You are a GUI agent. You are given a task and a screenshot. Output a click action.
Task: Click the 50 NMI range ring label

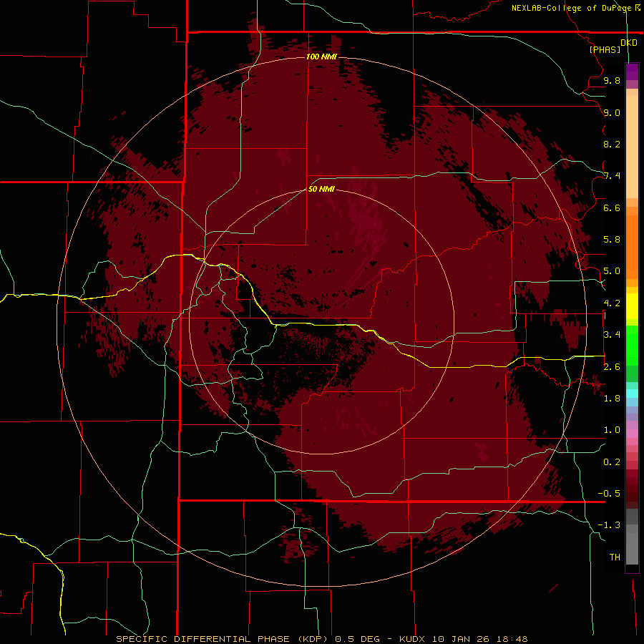(x=321, y=189)
